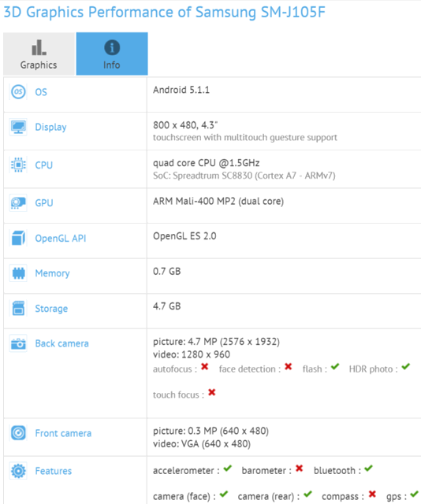Click the picture: 4.7 MP (2576 x 1932) text

click(216, 341)
